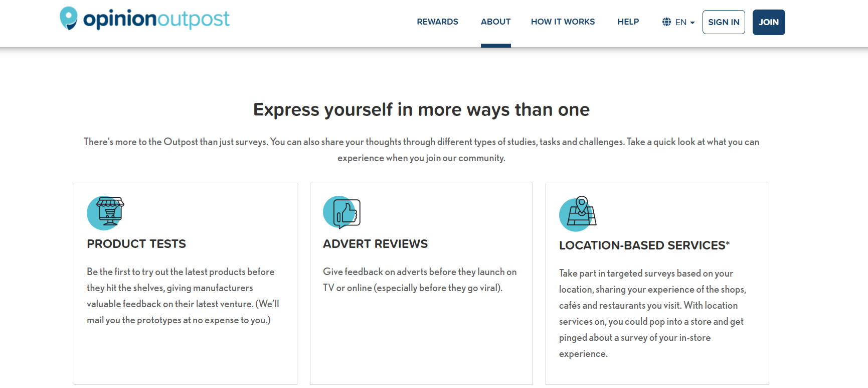The width and height of the screenshot is (868, 388).
Task: Click the Location-Based Services map pin icon
Action: tap(578, 214)
